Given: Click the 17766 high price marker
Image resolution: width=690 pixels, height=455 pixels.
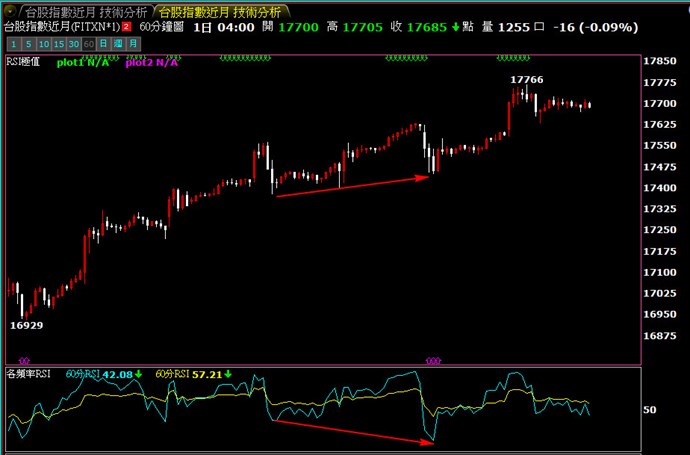Looking at the screenshot, I should [x=526, y=79].
